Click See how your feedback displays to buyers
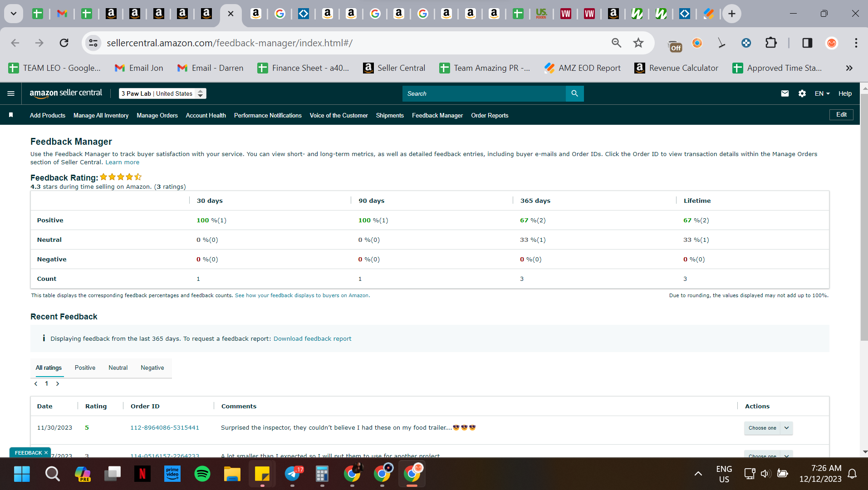 pyautogui.click(x=302, y=295)
